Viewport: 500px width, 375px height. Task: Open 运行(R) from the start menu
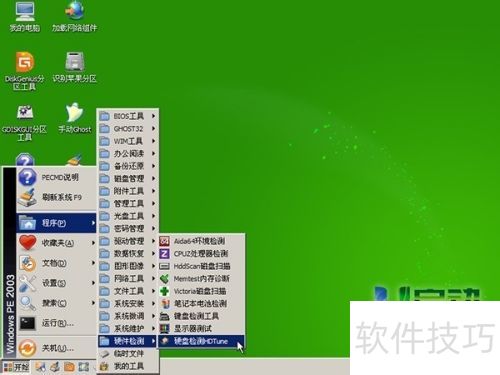click(x=56, y=323)
